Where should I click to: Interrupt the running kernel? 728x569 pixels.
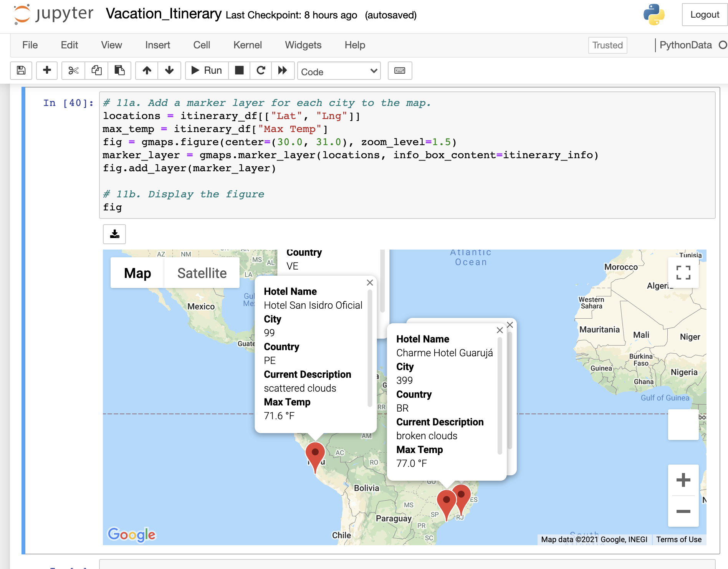(x=239, y=71)
